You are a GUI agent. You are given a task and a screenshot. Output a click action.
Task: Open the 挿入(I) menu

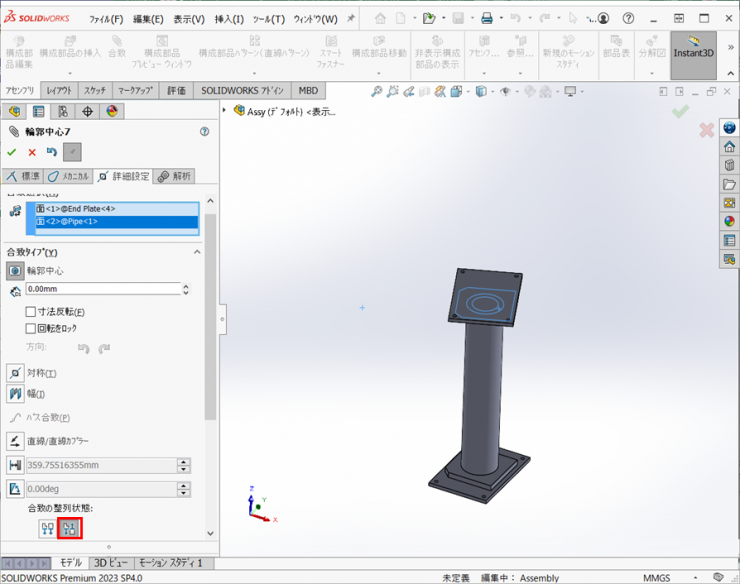click(x=228, y=19)
